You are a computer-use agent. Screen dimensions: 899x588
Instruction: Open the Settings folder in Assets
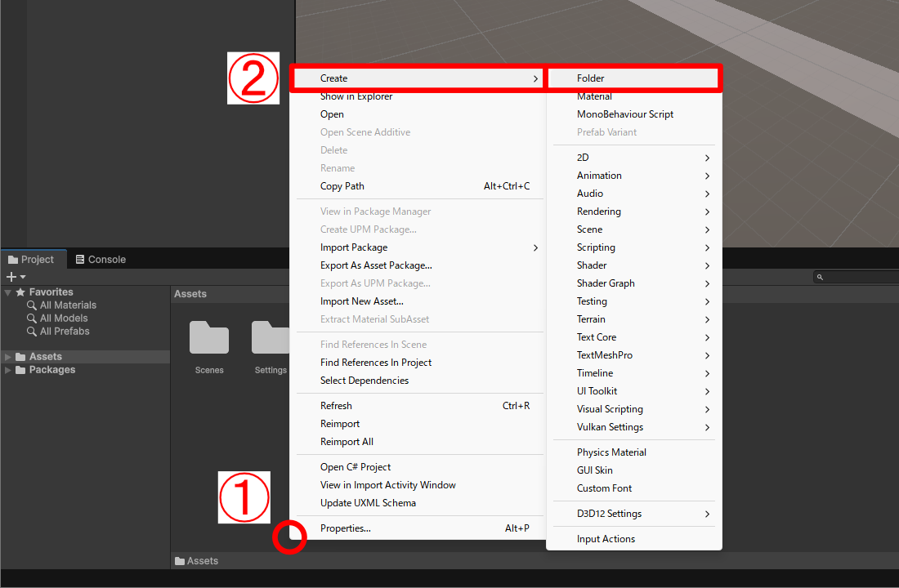coord(271,338)
